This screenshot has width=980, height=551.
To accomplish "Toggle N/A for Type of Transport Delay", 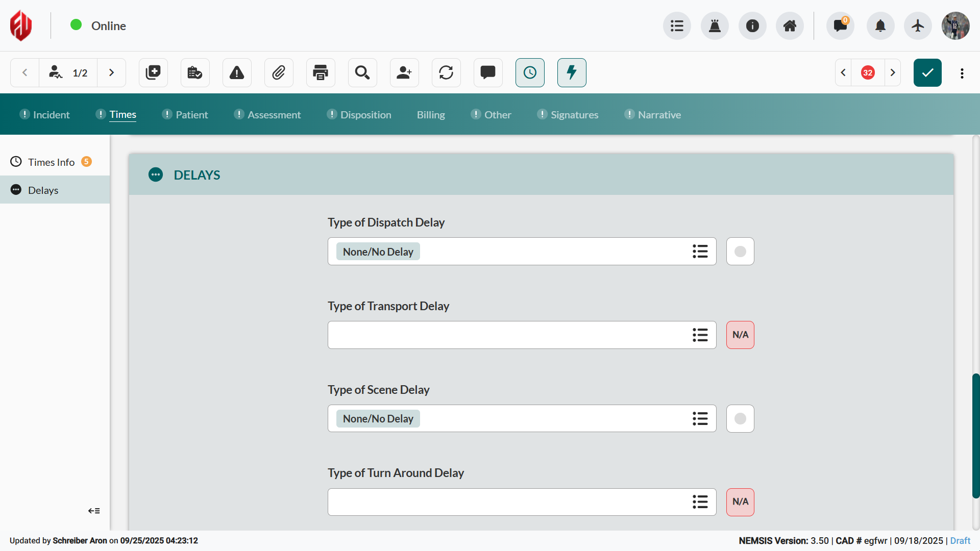I will pos(740,335).
